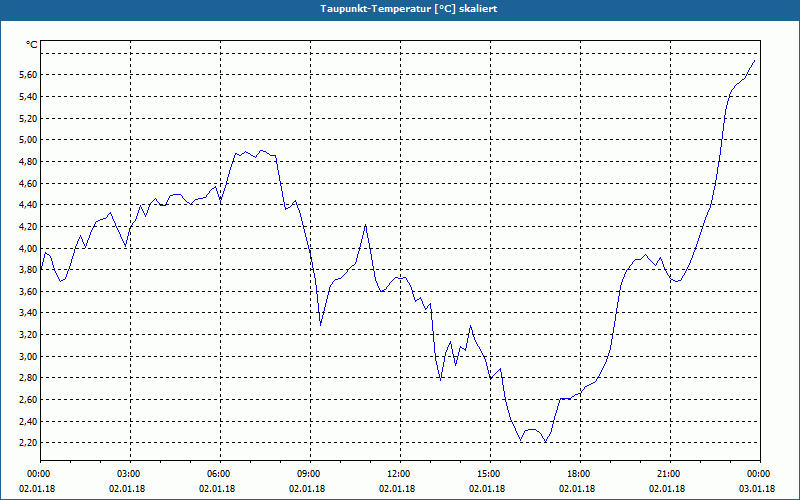Click the °C unit label
Image resolution: width=800 pixels, height=500 pixels.
tap(32, 45)
